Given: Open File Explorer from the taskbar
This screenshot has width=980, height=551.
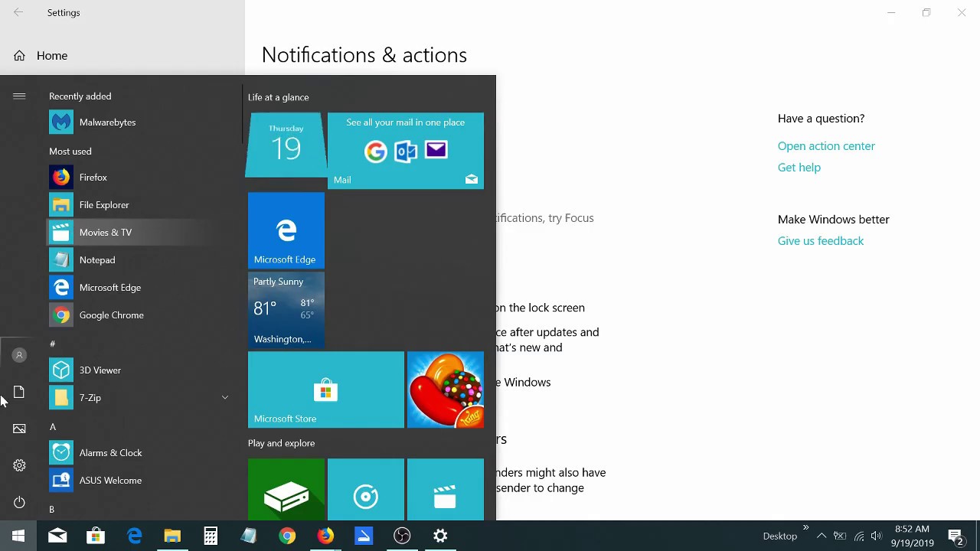Looking at the screenshot, I should pyautogui.click(x=172, y=536).
